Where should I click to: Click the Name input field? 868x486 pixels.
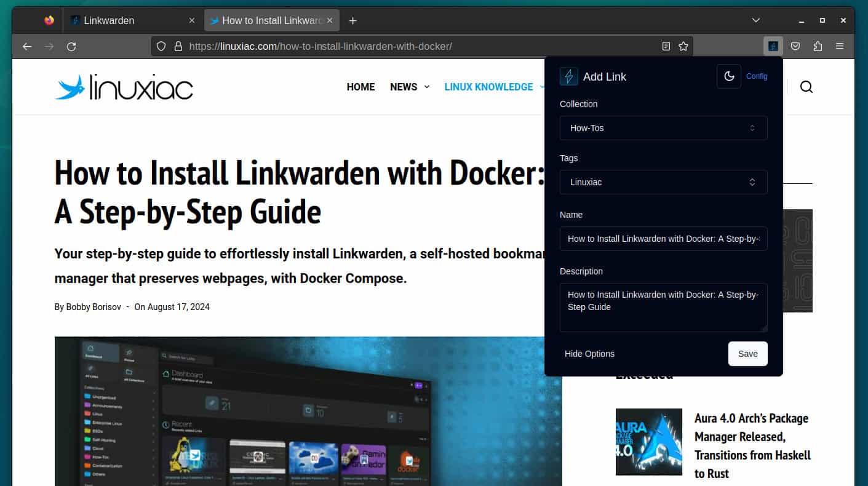[x=663, y=239]
